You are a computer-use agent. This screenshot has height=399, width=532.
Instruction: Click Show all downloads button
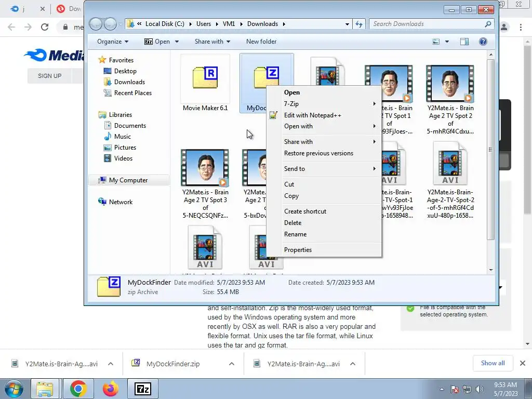493,363
